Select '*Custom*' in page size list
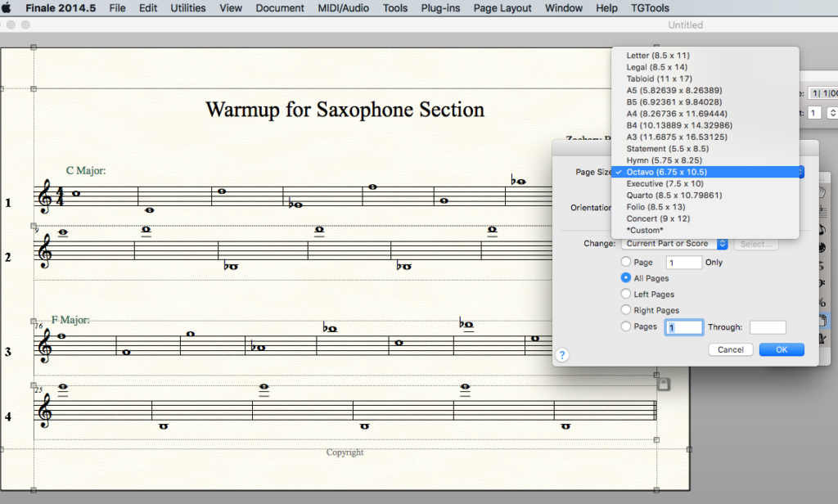Image resolution: width=838 pixels, height=504 pixels. click(644, 231)
